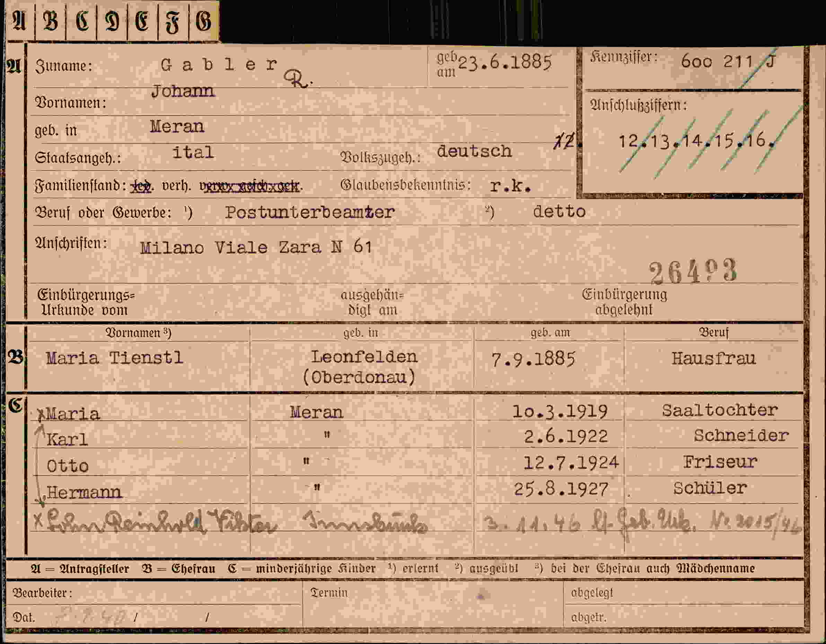Click 'Hausfrau' occupation
Image resolution: width=826 pixels, height=644 pixels.
pos(714,358)
